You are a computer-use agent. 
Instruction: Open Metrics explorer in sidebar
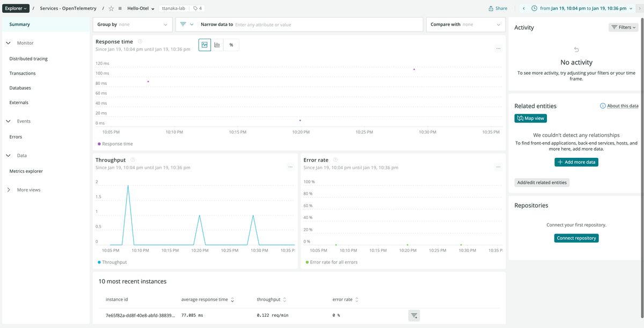pyautogui.click(x=26, y=171)
